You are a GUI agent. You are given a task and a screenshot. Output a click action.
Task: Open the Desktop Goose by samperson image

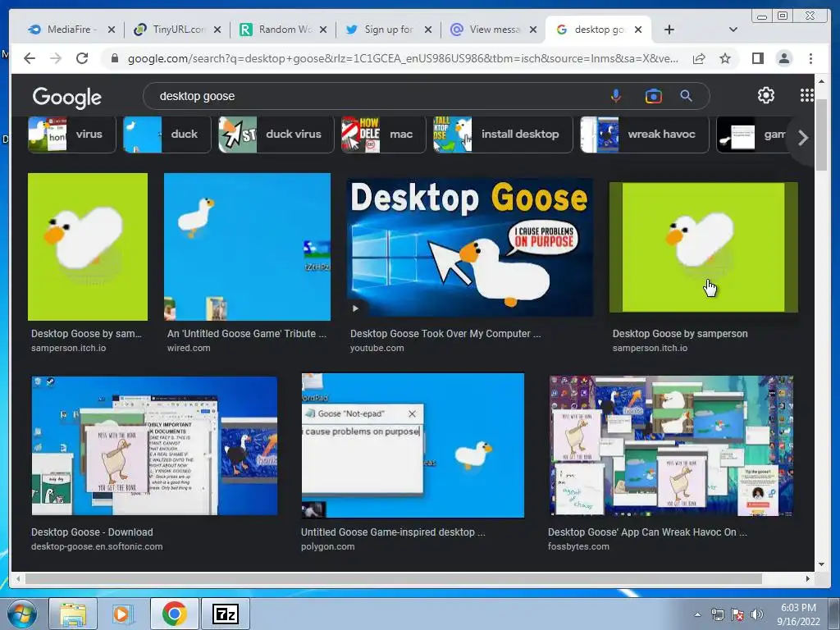tap(703, 248)
